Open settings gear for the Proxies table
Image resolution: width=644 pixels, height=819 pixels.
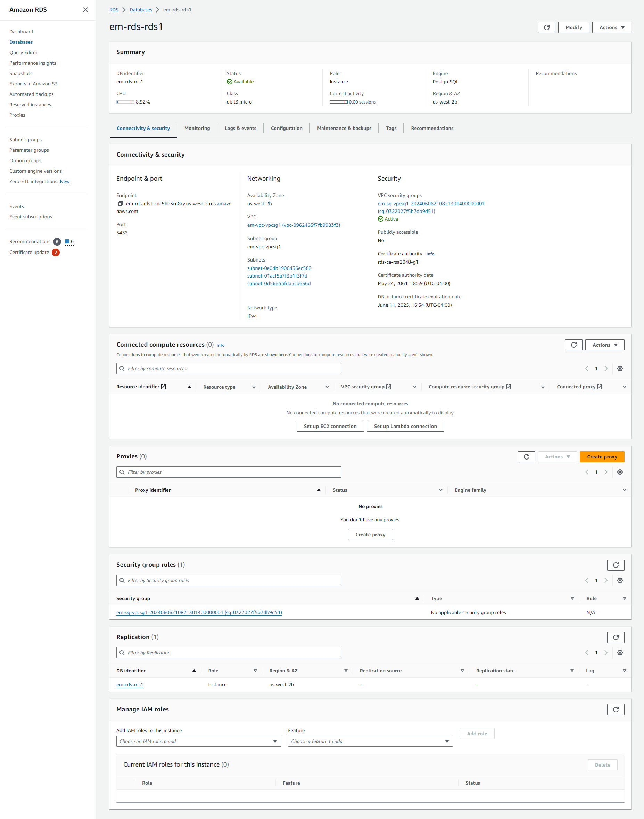(620, 472)
